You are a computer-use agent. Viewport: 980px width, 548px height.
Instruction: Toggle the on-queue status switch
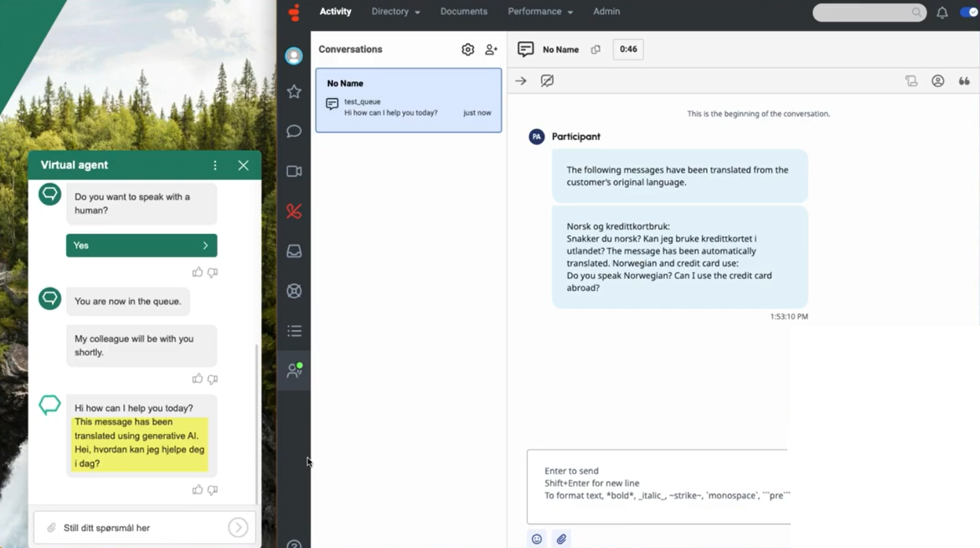(969, 12)
